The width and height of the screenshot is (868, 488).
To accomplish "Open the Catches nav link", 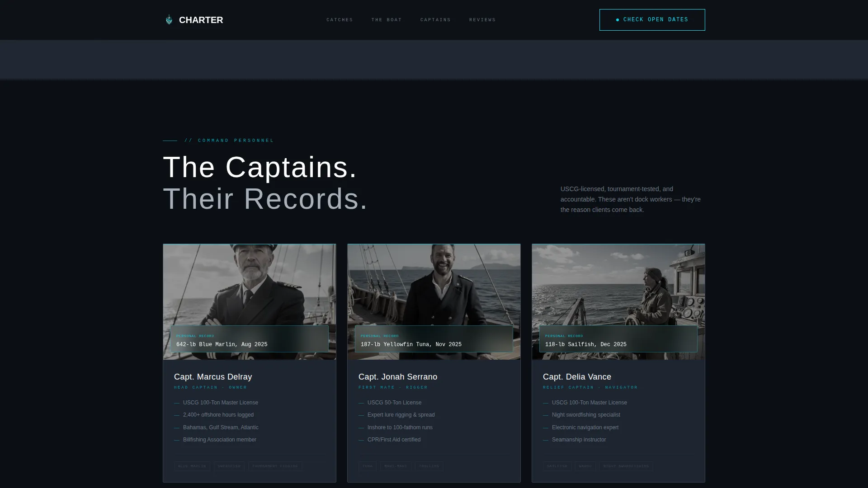I will point(340,20).
